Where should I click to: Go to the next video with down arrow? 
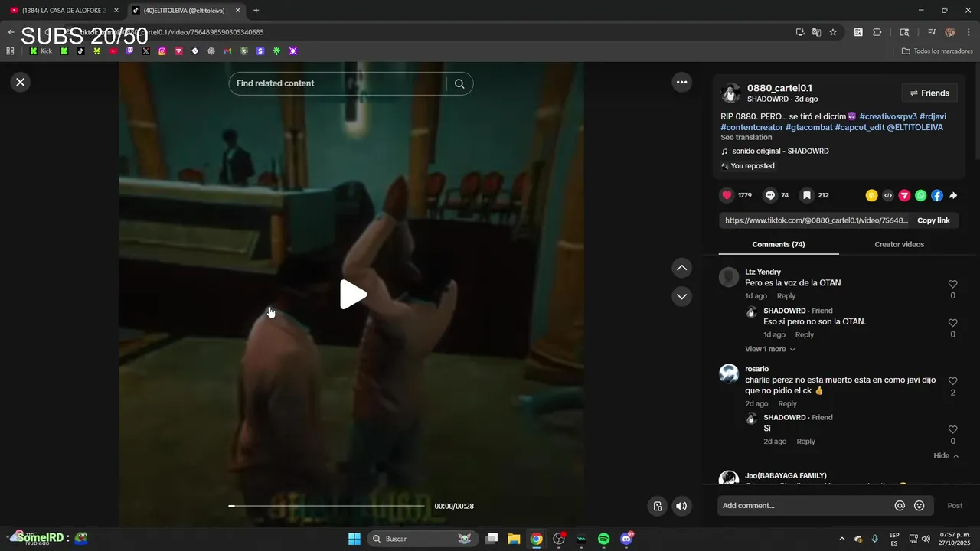681,296
